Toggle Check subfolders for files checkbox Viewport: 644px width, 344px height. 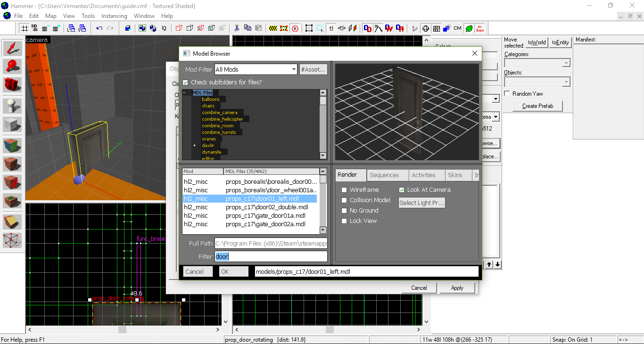point(185,82)
